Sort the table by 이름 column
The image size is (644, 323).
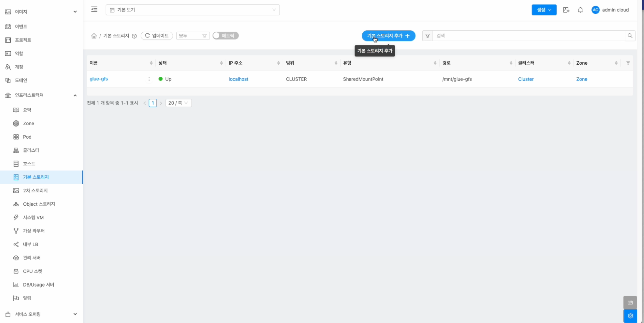[151, 63]
